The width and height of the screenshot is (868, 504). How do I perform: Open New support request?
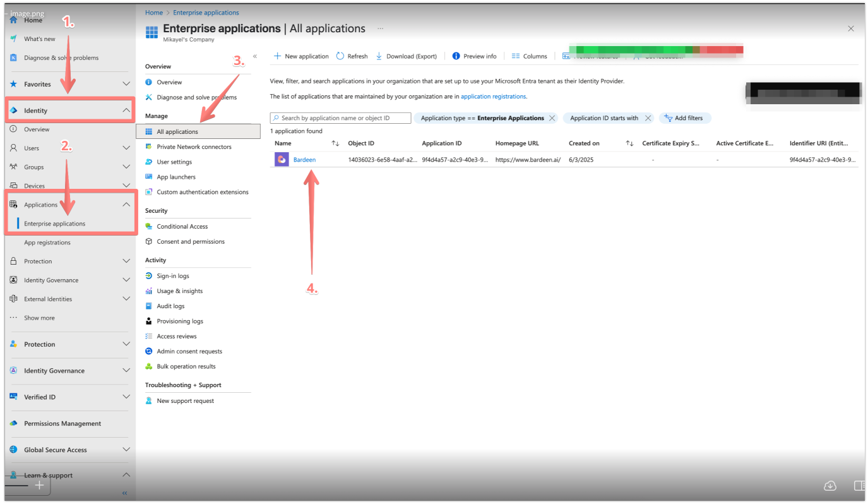[185, 400]
